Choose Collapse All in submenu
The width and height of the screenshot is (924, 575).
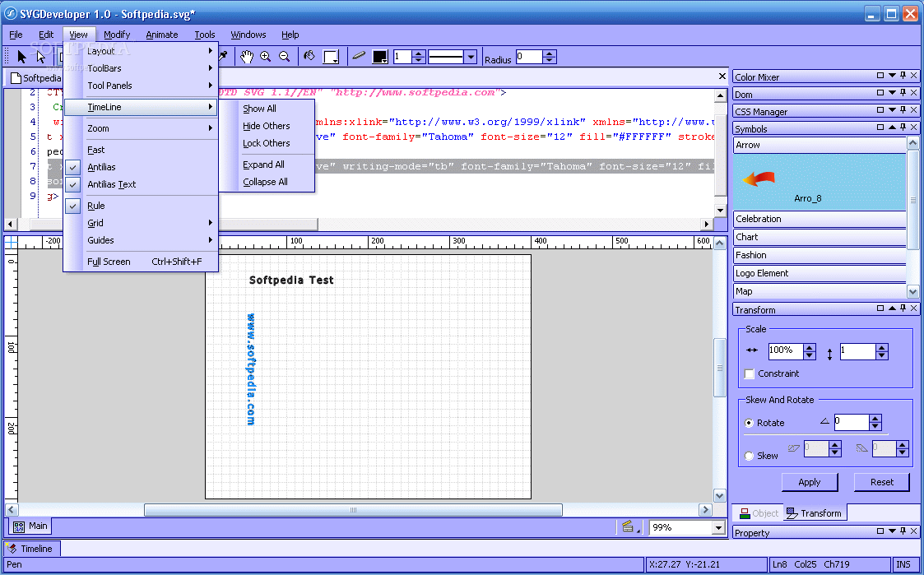point(267,182)
